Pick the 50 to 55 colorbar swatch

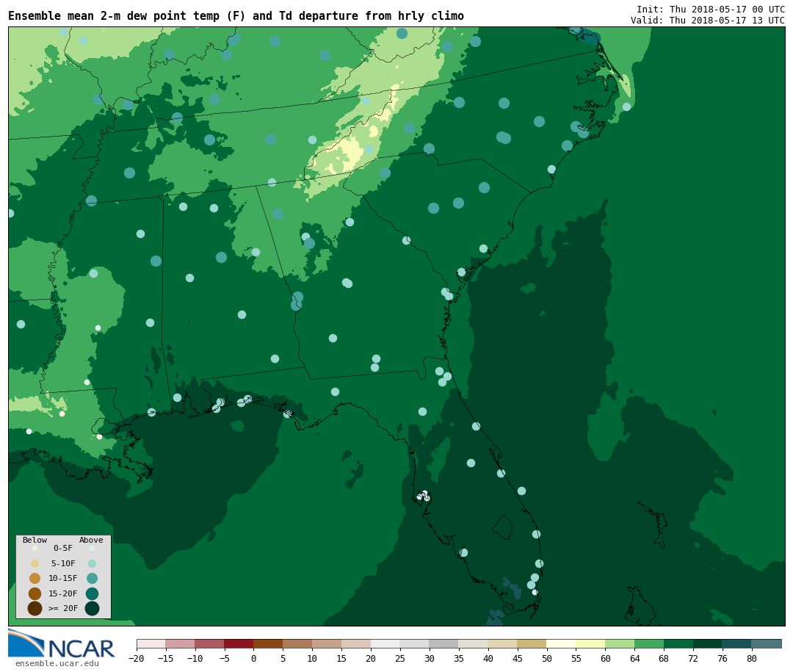pos(562,643)
